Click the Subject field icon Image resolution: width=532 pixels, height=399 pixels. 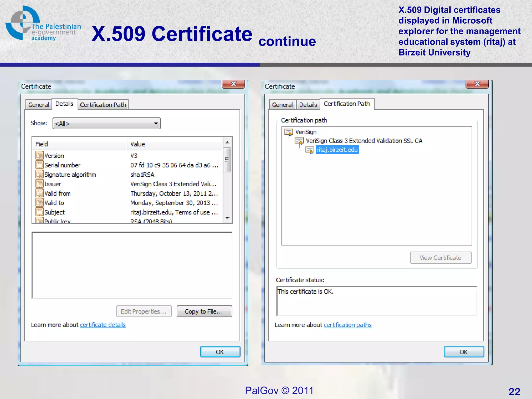point(39,212)
